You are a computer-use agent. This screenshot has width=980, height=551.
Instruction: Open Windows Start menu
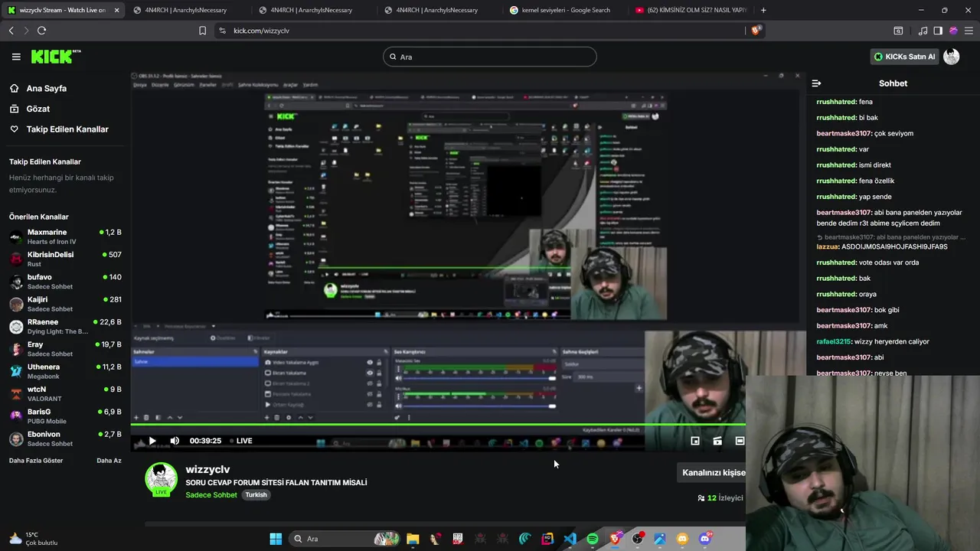[276, 539]
